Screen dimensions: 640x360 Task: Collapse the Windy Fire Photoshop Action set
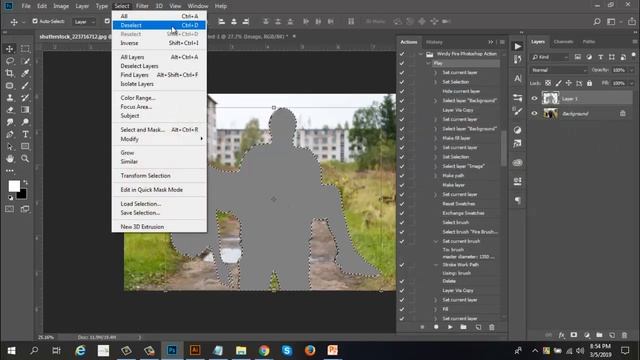421,54
